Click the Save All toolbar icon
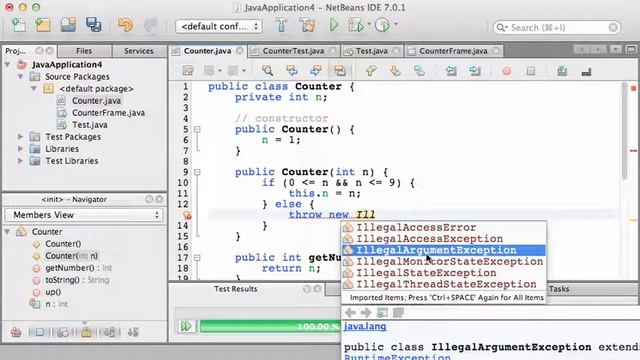The image size is (640, 360). click(x=93, y=25)
